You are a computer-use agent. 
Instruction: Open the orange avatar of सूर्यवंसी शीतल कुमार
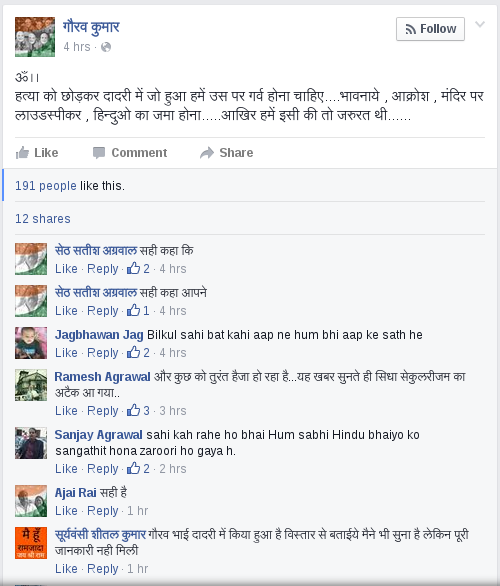tap(31, 543)
